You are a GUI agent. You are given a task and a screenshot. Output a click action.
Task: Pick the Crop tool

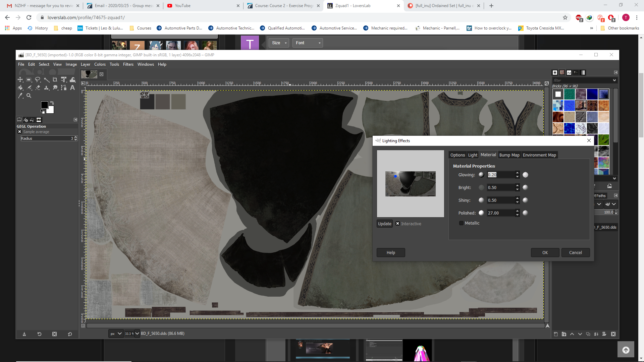pos(55,80)
